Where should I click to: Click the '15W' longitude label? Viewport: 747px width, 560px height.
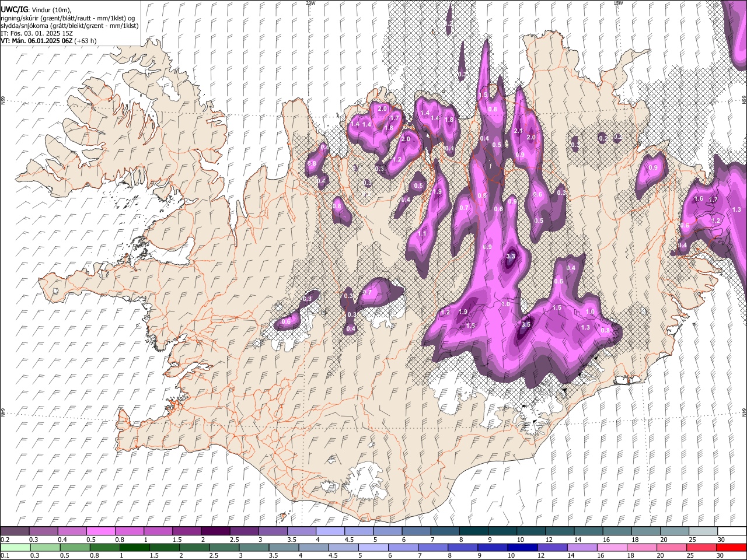tap(618, 3)
